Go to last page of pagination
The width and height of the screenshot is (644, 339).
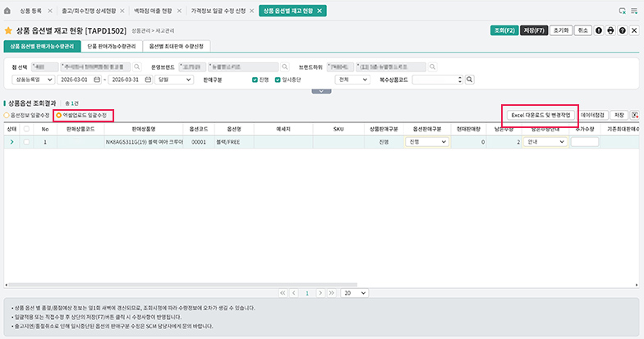point(332,293)
